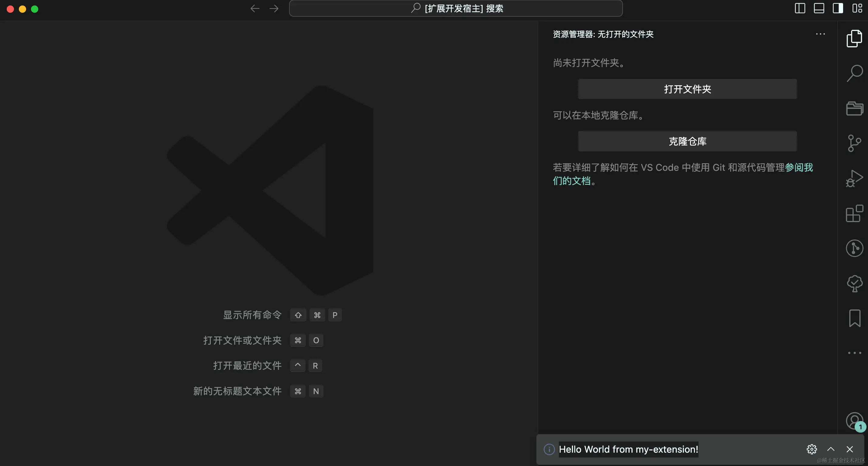Open the Run and Debug view
Screen dimensions: 868x466
pyautogui.click(x=854, y=178)
